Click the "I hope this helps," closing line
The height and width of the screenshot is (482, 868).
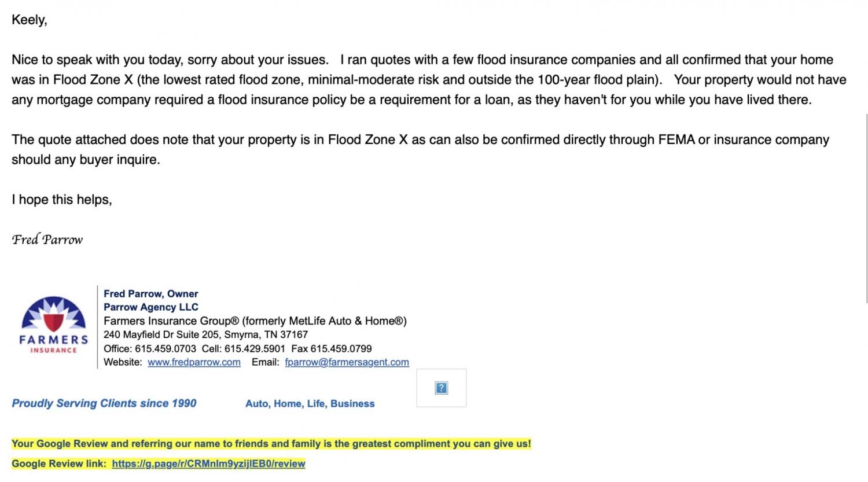point(61,200)
